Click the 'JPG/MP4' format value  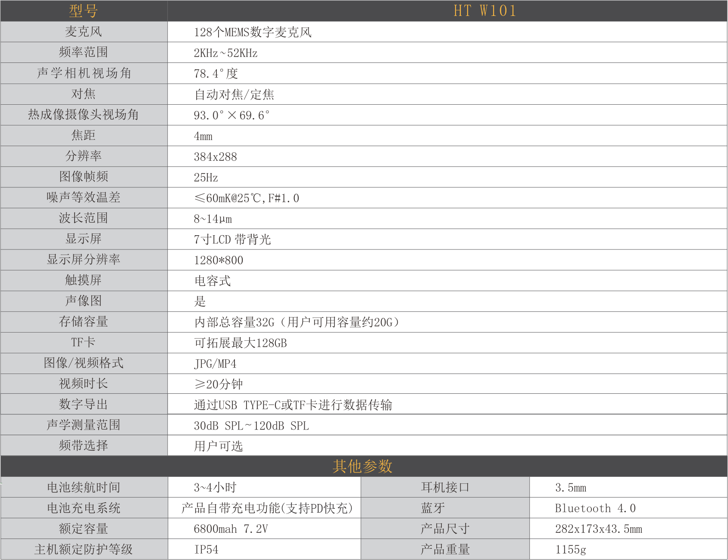pos(215,364)
